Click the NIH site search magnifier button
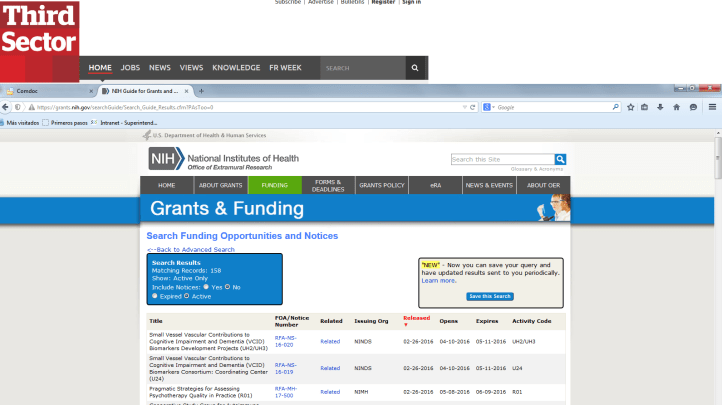This screenshot has height=405, width=722. (561, 159)
